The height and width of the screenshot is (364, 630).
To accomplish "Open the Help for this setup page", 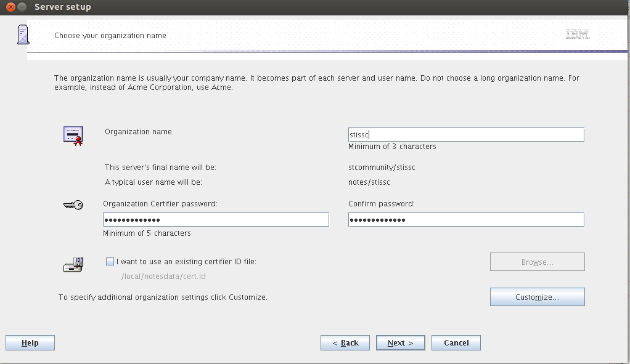I will 30,342.
